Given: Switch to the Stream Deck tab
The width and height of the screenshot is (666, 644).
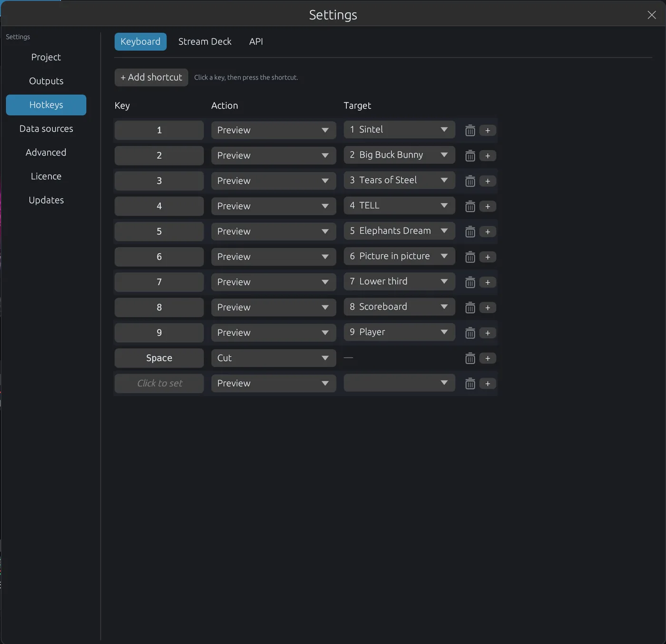Looking at the screenshot, I should (205, 41).
